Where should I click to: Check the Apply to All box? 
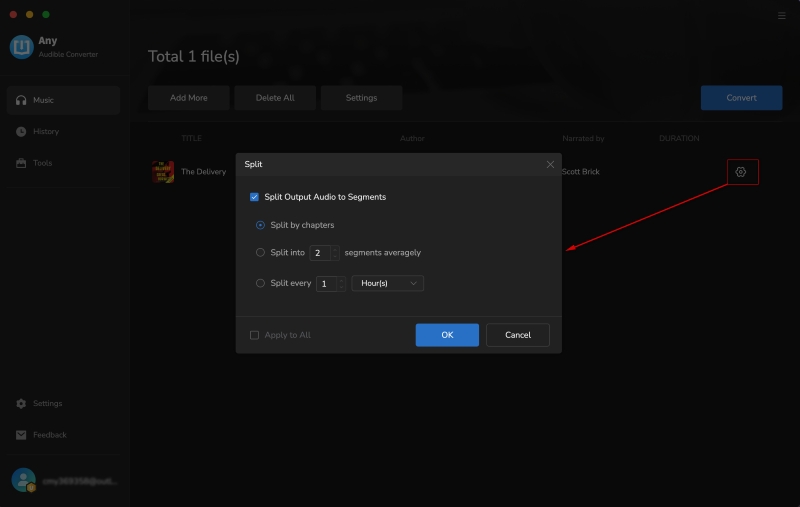tap(254, 335)
